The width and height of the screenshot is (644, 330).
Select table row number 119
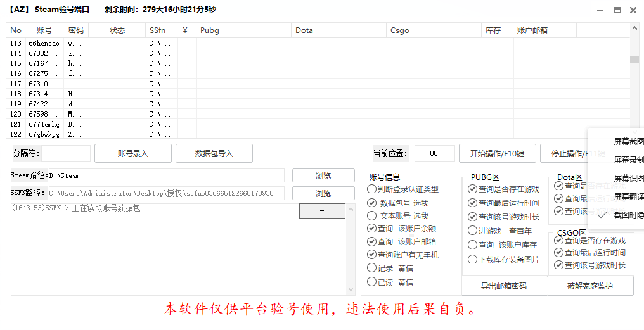pos(318,104)
